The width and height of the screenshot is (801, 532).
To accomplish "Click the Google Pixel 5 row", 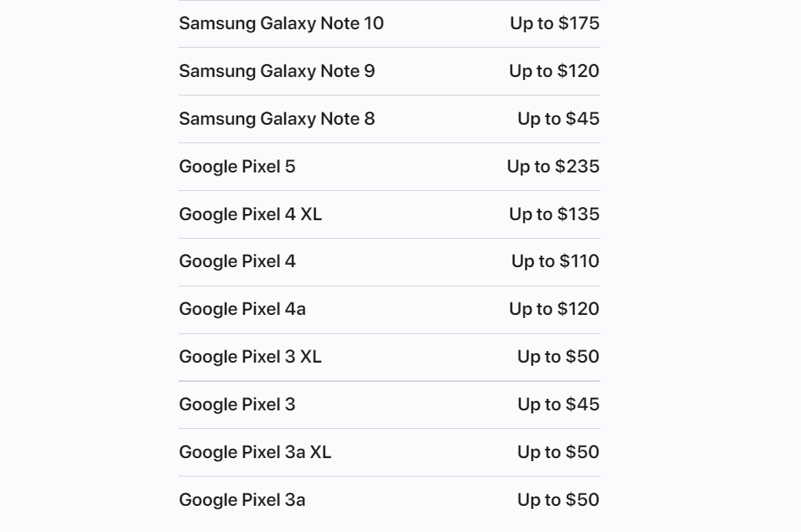I will tap(389, 167).
